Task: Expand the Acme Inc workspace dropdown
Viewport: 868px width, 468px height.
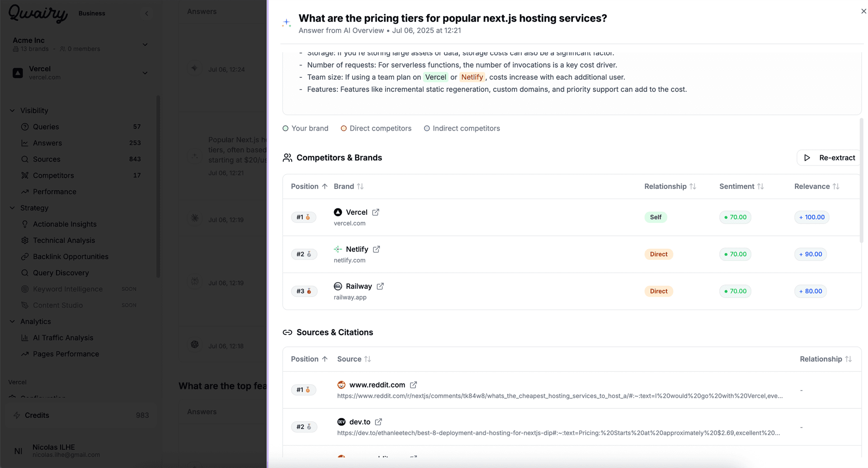Action: pos(145,44)
